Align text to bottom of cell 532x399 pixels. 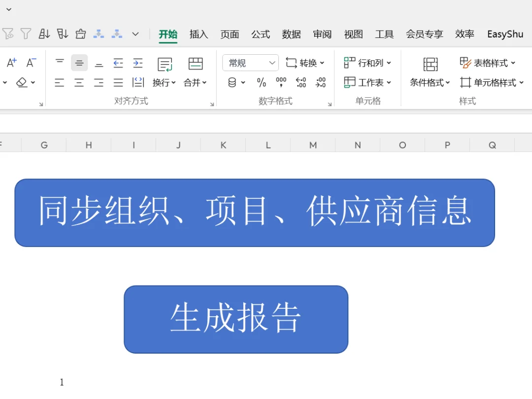tap(99, 63)
